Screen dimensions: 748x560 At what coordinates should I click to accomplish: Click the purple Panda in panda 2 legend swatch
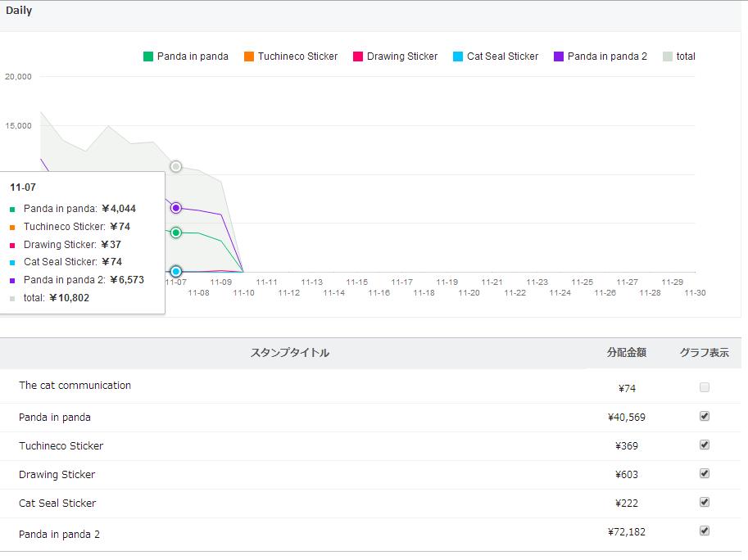(559, 56)
